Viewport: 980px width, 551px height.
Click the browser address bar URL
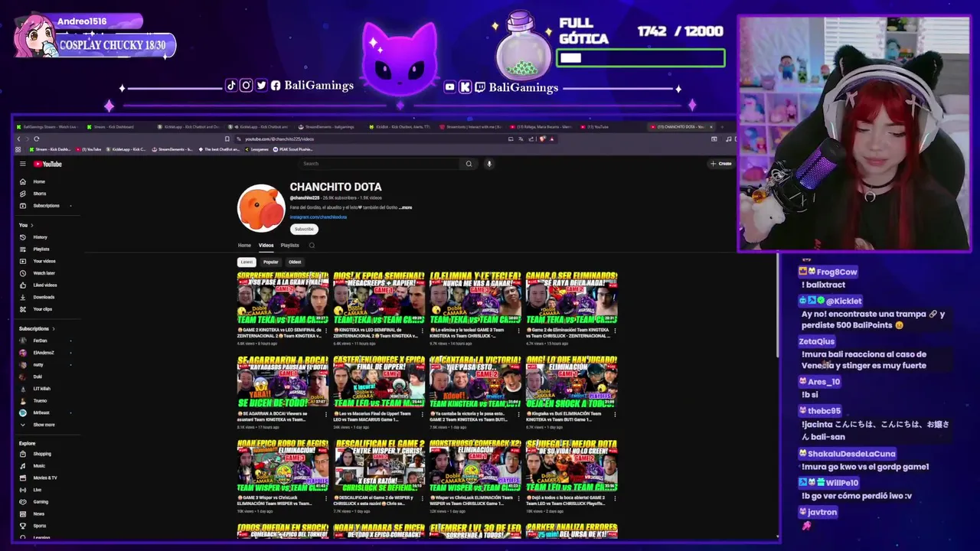click(279, 139)
